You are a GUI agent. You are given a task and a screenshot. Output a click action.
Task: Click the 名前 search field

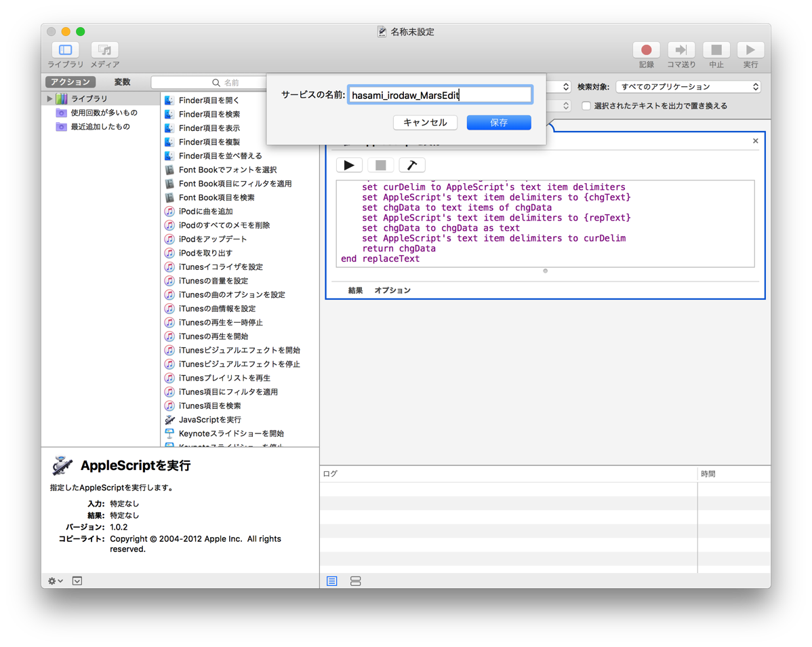tap(209, 82)
